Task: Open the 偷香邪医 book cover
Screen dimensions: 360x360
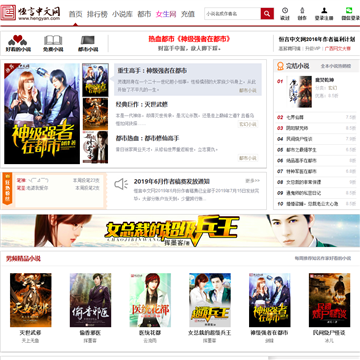Action: [90, 300]
